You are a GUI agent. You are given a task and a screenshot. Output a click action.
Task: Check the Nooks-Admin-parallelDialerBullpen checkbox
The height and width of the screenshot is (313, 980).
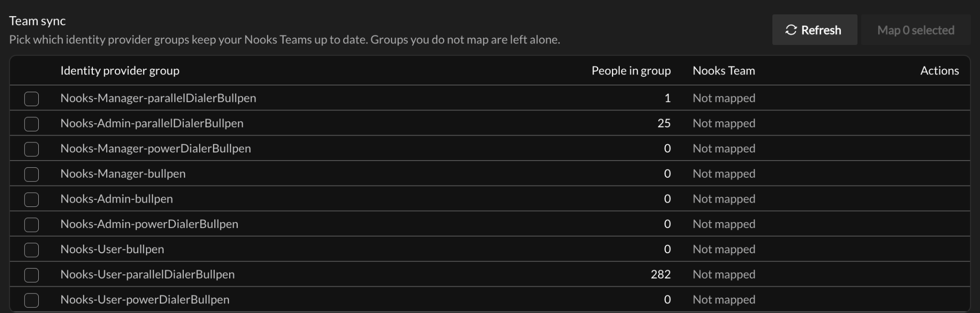click(x=32, y=124)
